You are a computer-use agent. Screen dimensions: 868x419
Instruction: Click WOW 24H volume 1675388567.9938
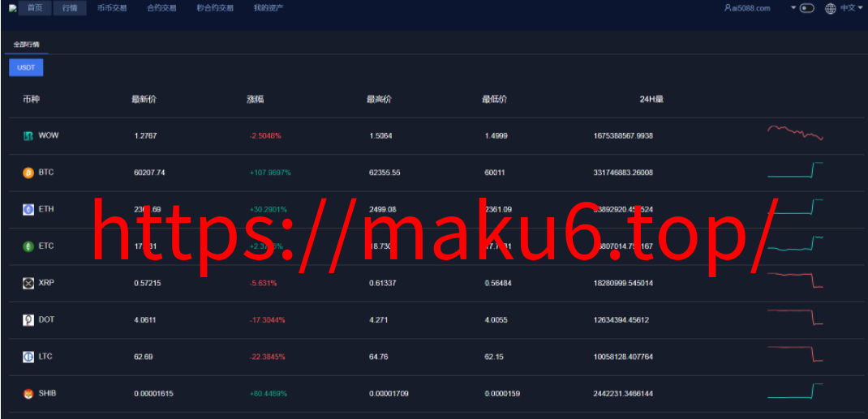click(x=623, y=136)
